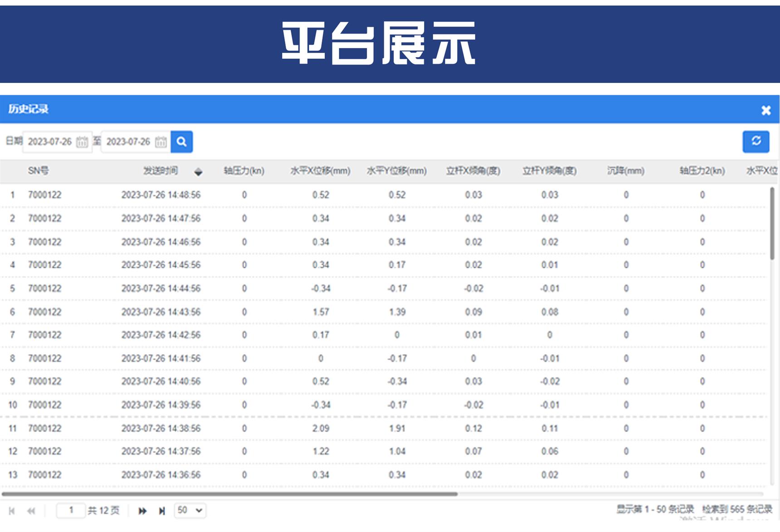Select the row timestamped 14:43:56
Image resolution: width=780 pixels, height=532 pixels.
(x=383, y=312)
